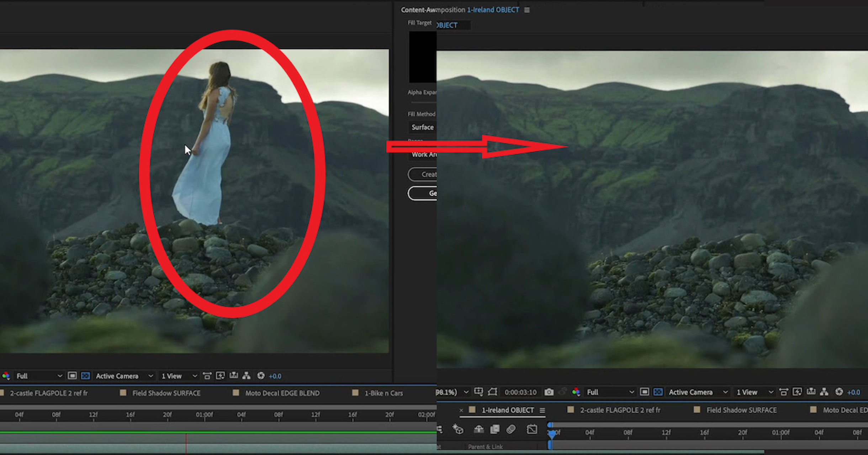Open the Surface fill method dropdown

click(423, 127)
